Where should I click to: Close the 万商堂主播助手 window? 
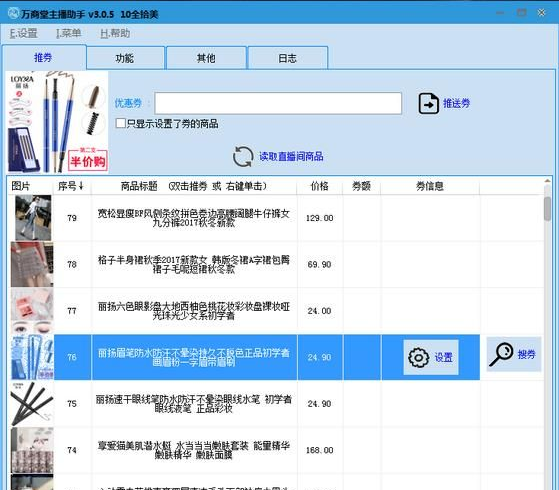point(542,13)
